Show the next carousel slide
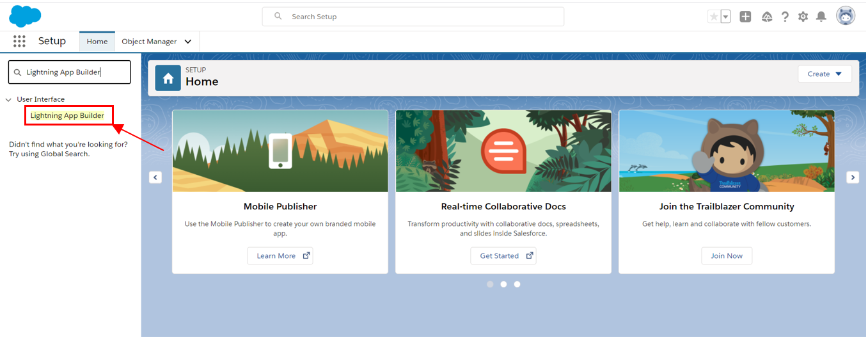The height and width of the screenshot is (340, 868). click(852, 177)
